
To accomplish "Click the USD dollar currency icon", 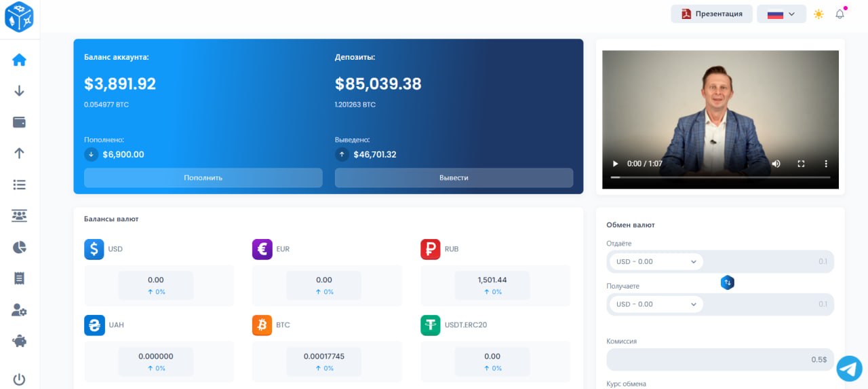I will [94, 249].
